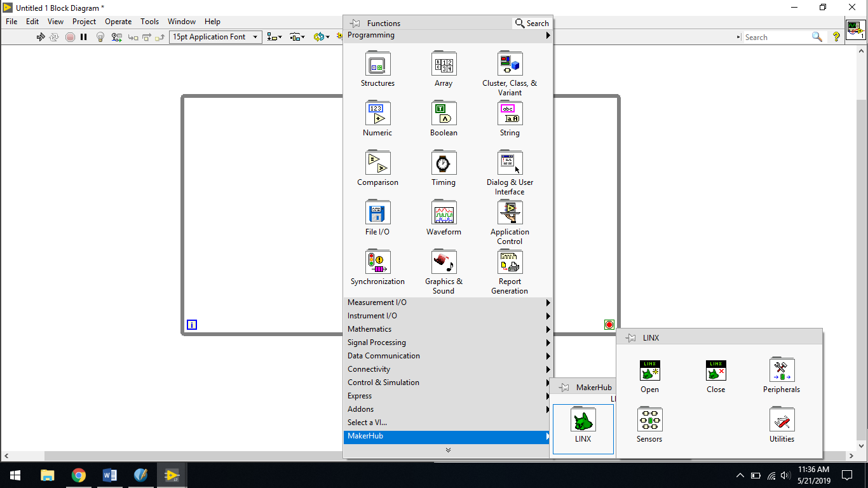Open the Distribute Objects dropdown
Screen dimensions: 868x488
tap(297, 37)
